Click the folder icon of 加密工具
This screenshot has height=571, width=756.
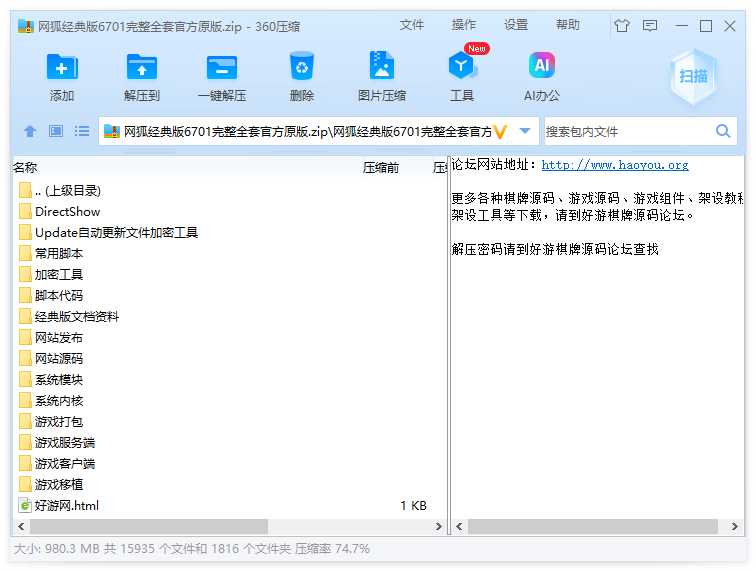pyautogui.click(x=26, y=274)
